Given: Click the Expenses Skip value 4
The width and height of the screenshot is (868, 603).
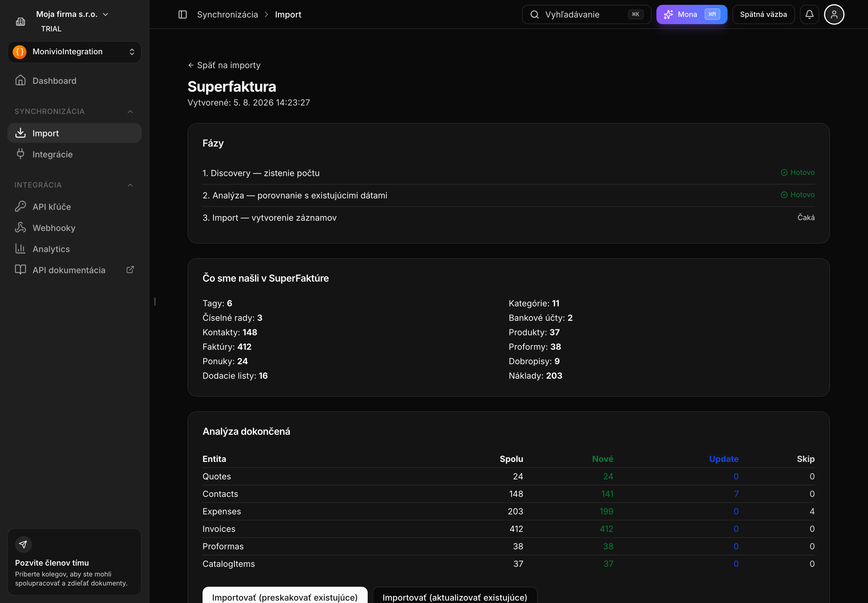Looking at the screenshot, I should (x=812, y=511).
